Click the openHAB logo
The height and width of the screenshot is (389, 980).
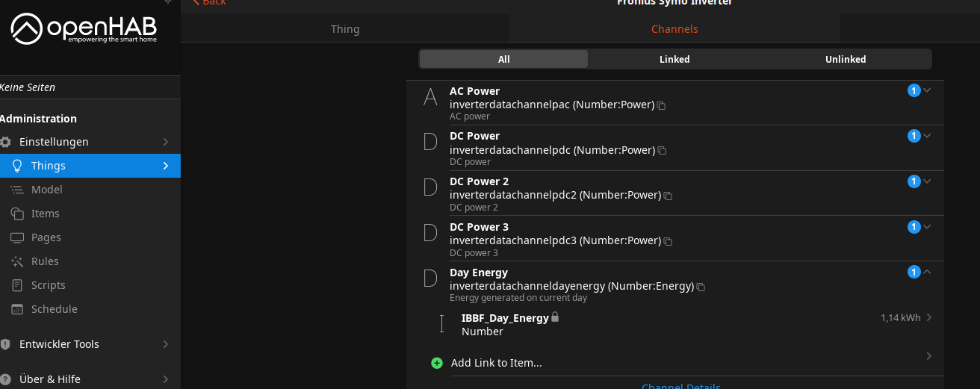pos(84,28)
